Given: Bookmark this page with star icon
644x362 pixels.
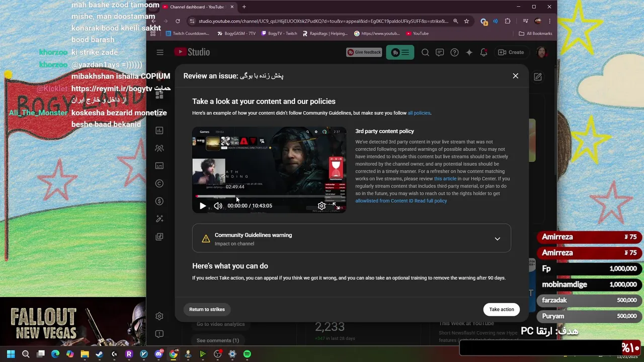Looking at the screenshot, I should [466, 21].
